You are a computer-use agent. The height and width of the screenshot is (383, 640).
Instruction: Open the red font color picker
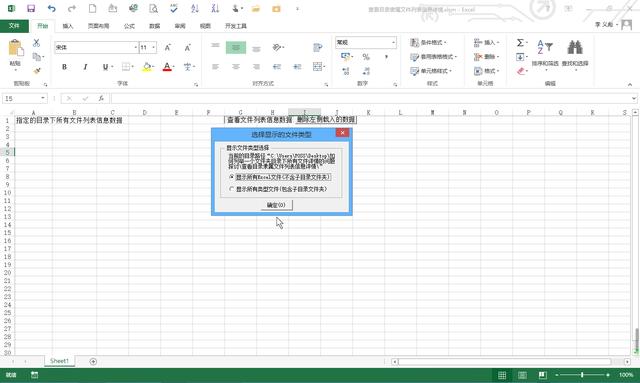tap(167, 67)
